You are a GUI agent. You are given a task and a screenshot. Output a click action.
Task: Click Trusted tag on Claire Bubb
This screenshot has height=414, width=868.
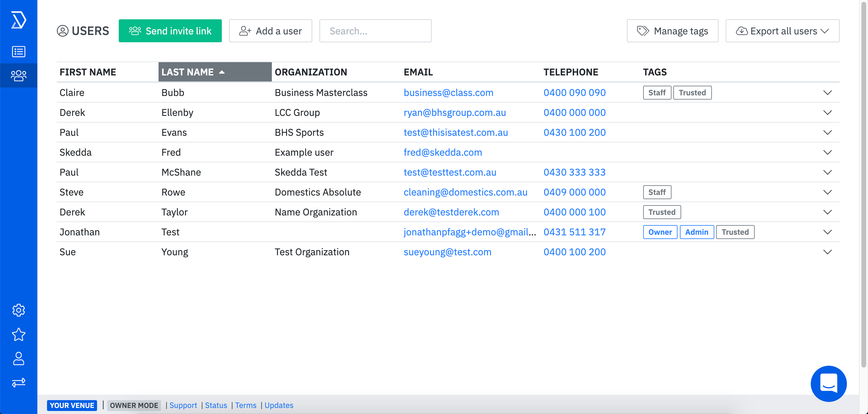pos(692,92)
